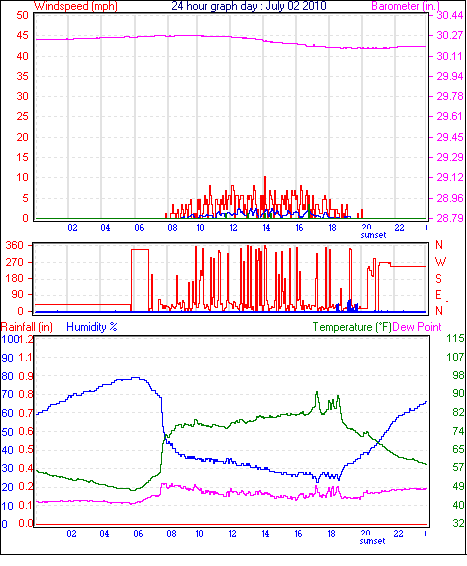The image size is (467, 566).
Task: Select the 30.11 barometer axis value
Action: pyautogui.click(x=450, y=56)
